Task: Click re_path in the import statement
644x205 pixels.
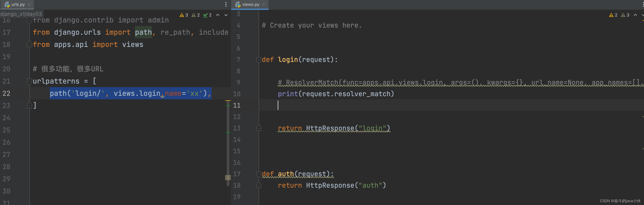Action: pyautogui.click(x=175, y=33)
